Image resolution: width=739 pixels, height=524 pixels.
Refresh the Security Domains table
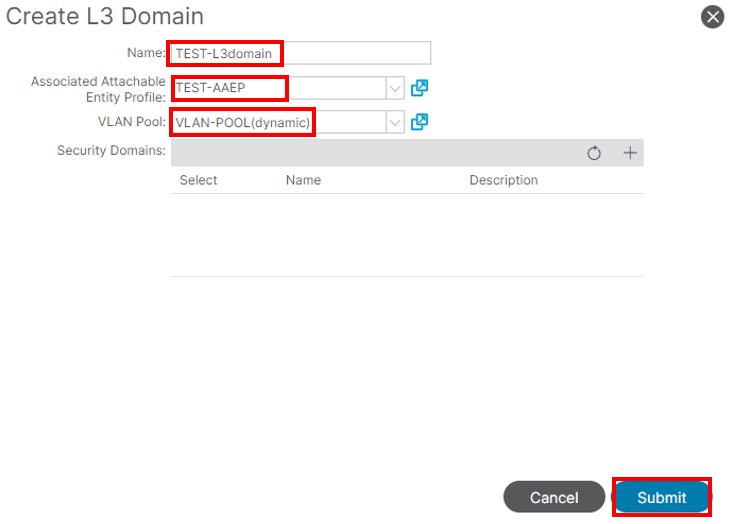(x=594, y=153)
